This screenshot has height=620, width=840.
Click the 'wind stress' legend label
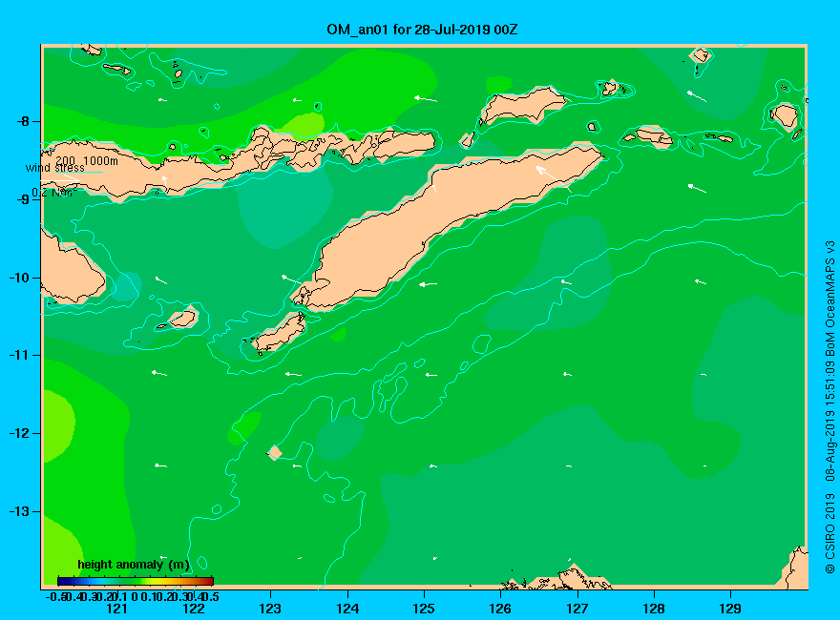click(x=55, y=168)
